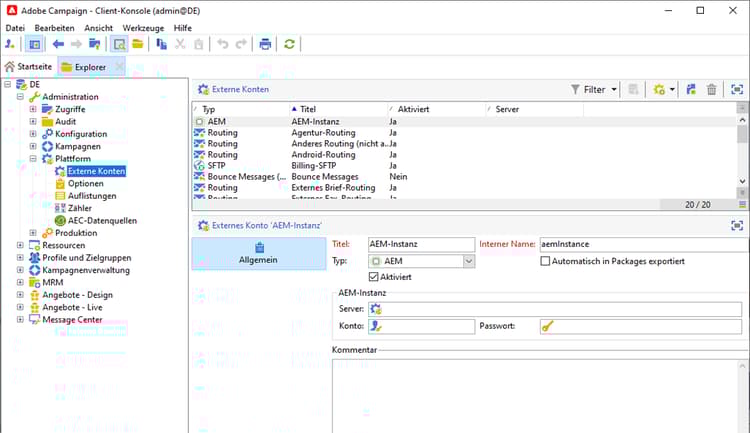Viewport: 750px width, 433px height.
Task: Click into the Konto input field
Action: click(421, 326)
